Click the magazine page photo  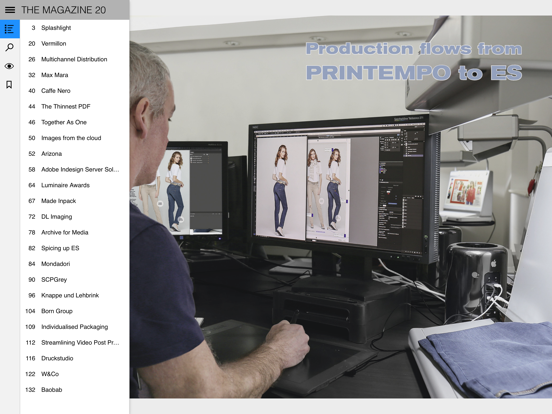coord(341,207)
